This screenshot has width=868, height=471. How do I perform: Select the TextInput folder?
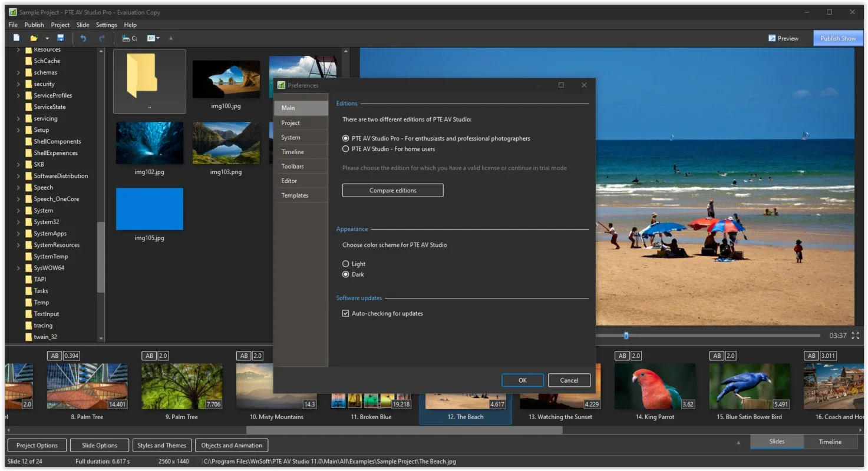pos(47,314)
